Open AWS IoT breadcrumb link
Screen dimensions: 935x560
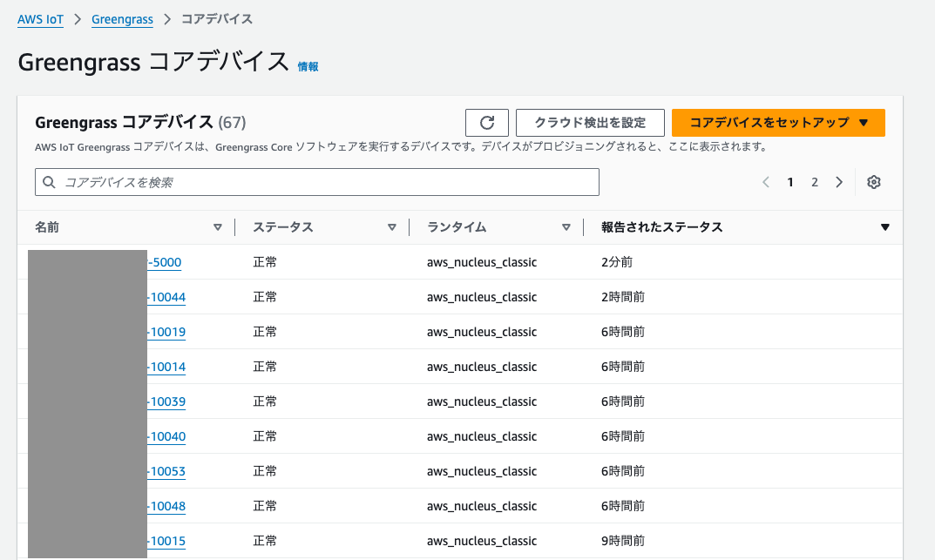coord(40,20)
